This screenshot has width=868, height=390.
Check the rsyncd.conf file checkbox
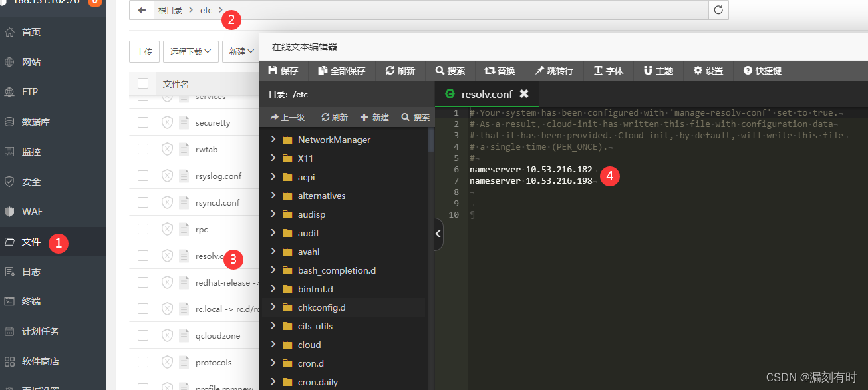click(143, 202)
